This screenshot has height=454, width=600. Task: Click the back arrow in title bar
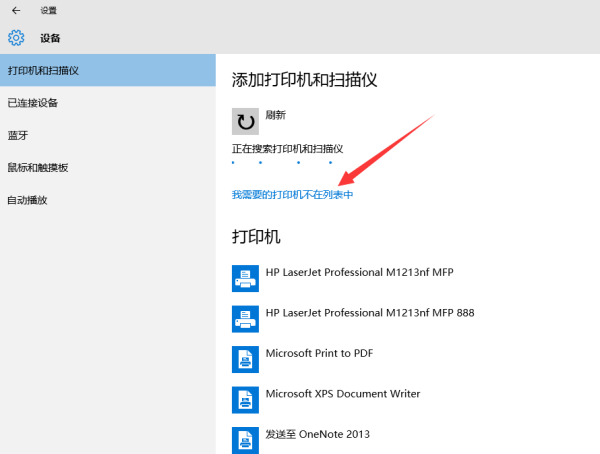15,10
